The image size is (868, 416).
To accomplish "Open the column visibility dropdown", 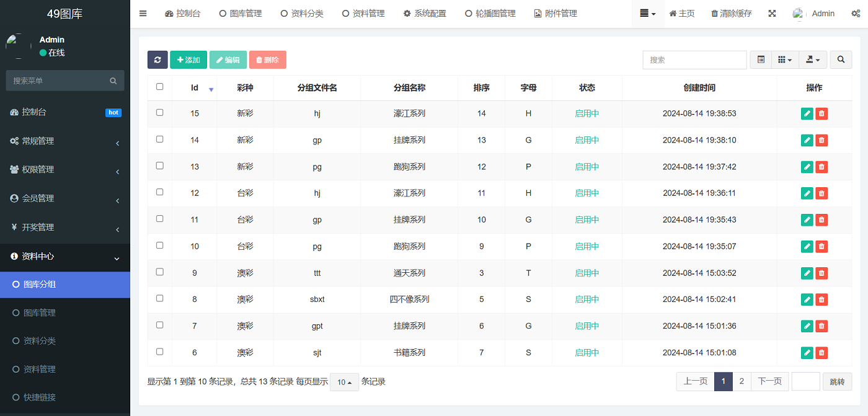I will 785,60.
